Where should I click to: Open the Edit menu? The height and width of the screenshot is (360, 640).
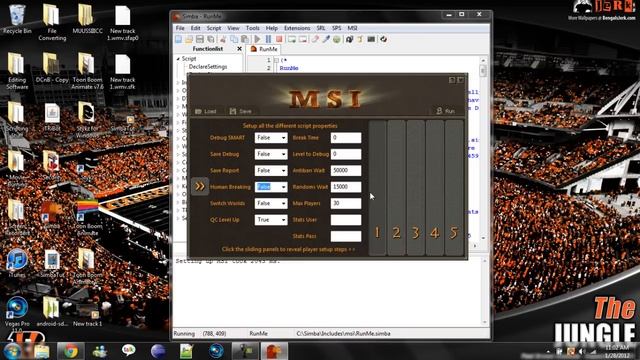pyautogui.click(x=196, y=28)
